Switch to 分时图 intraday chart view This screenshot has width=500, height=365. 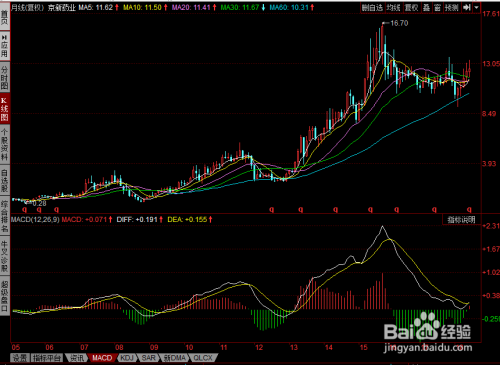pyautogui.click(x=5, y=77)
